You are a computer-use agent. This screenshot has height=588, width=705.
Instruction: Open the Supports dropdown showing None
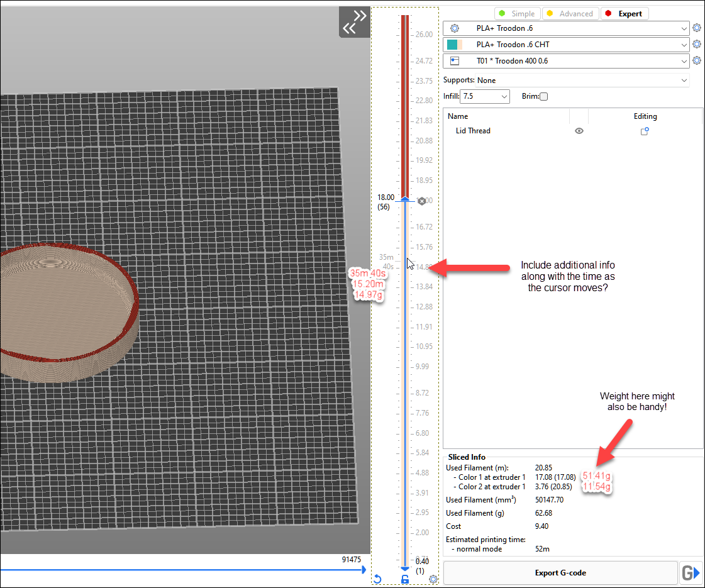[x=582, y=80]
